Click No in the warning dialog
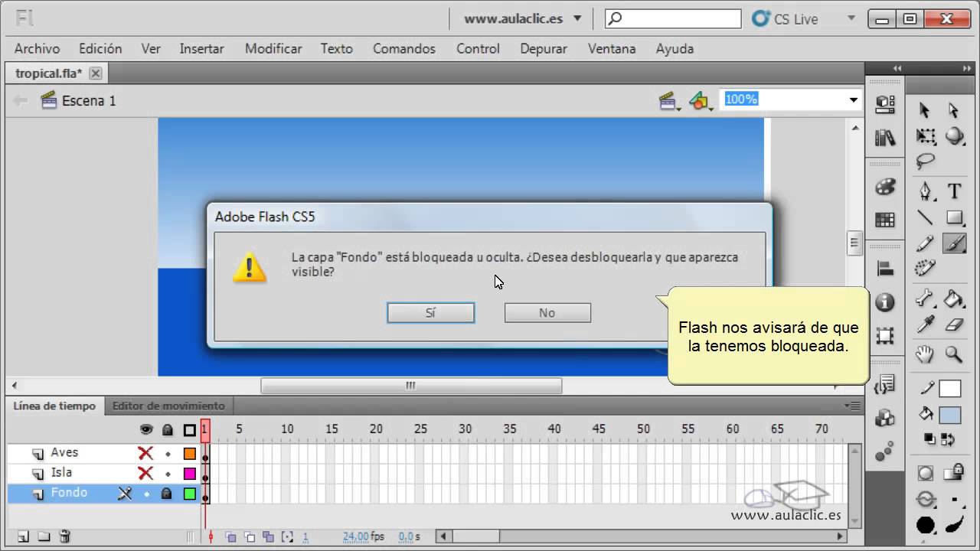Image resolution: width=980 pixels, height=551 pixels. 547,312
